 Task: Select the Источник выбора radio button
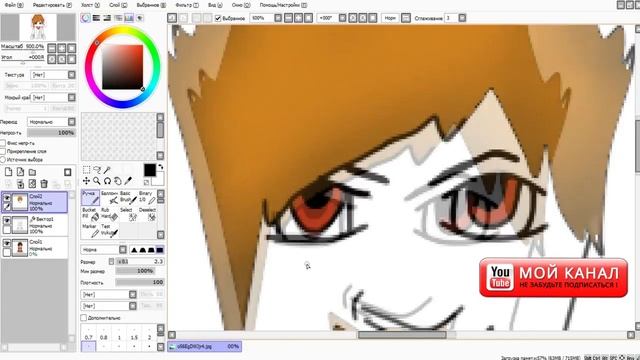(x=3, y=160)
